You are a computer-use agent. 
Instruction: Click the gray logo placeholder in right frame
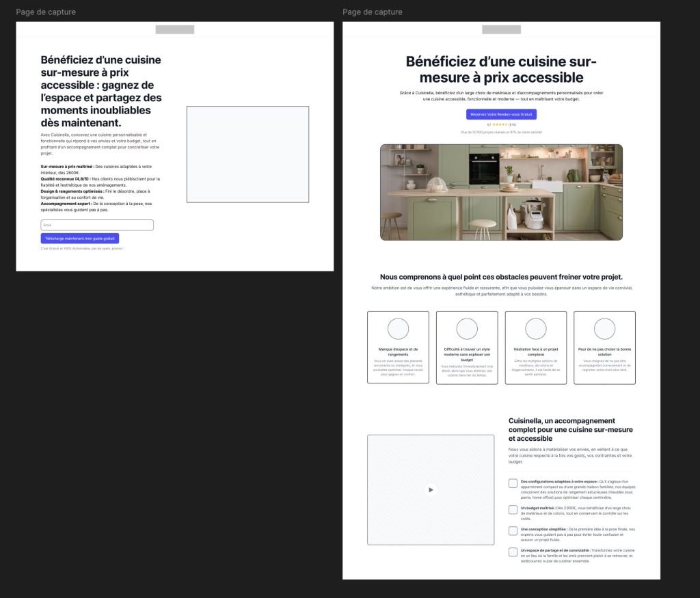[501, 29]
